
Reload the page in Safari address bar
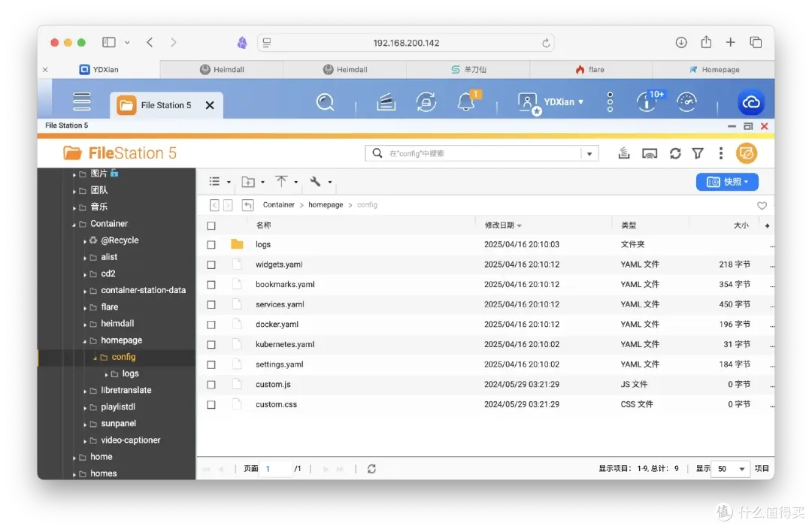(x=546, y=43)
